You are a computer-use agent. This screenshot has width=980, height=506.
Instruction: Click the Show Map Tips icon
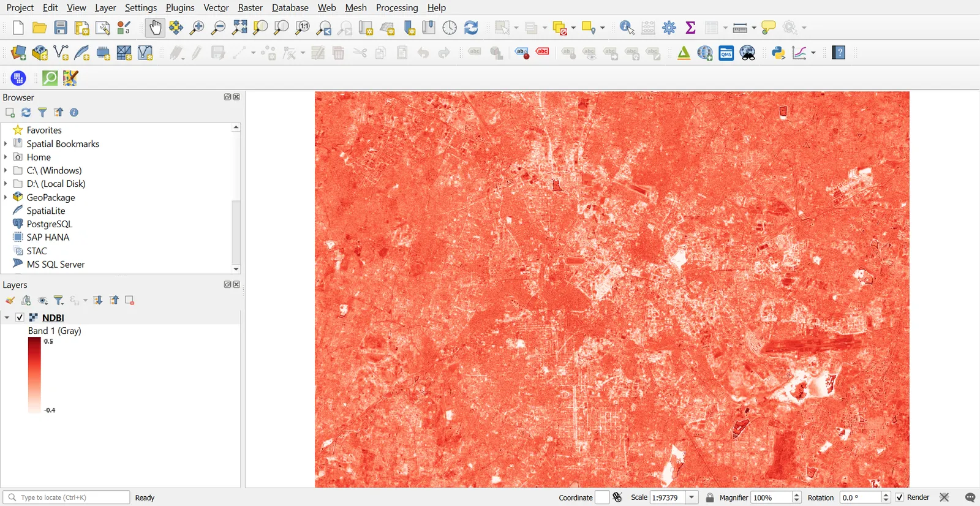click(x=768, y=28)
